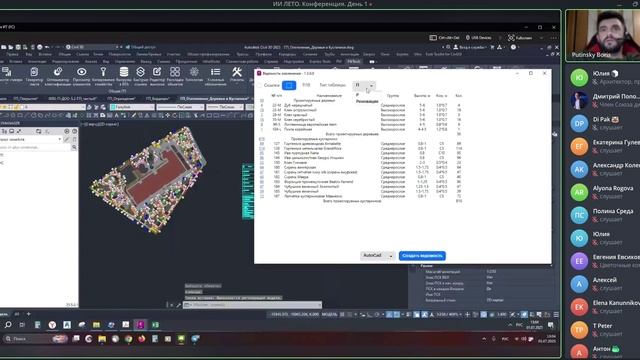
Task: Open Chrome in the outer taskbar
Action: (x=129, y=339)
